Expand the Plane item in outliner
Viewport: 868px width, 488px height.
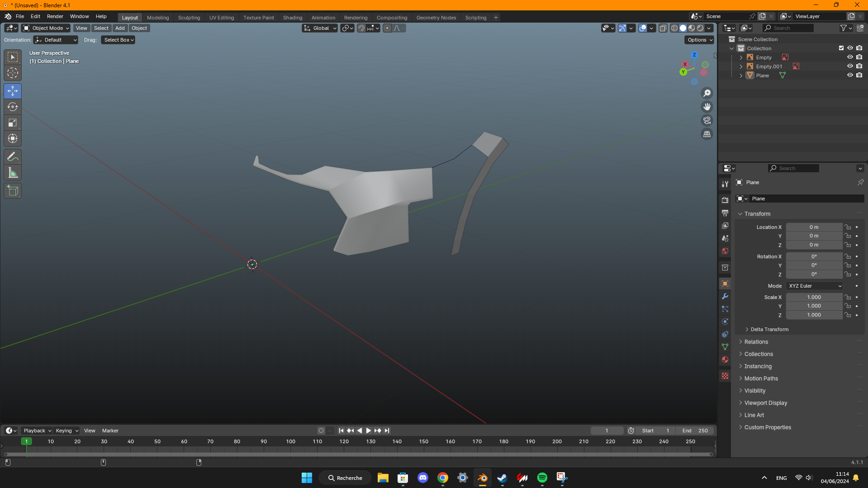click(741, 76)
